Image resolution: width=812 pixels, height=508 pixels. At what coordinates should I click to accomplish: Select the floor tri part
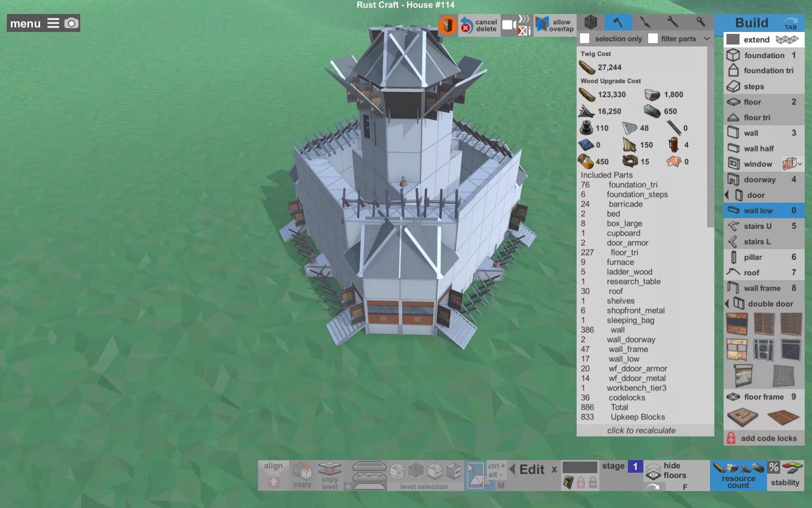coord(764,118)
